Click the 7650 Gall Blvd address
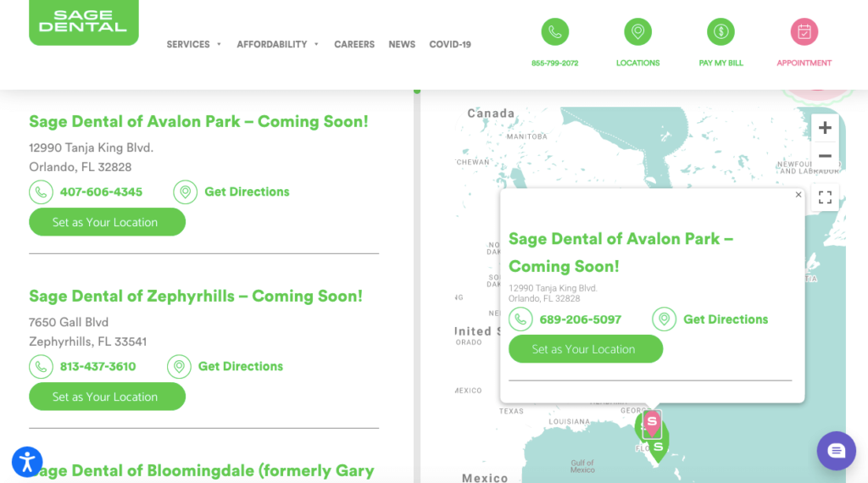 pos(69,322)
